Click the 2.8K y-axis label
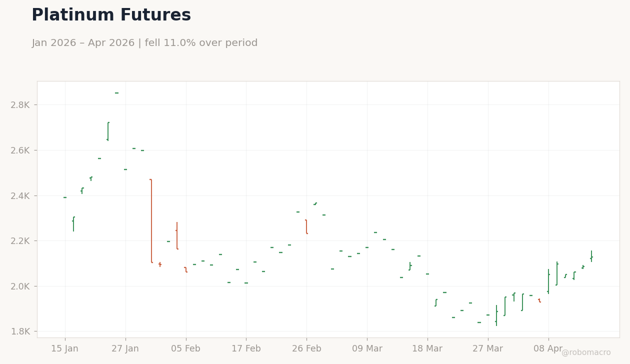Screen dimensions: 630x364 [x=20, y=105]
